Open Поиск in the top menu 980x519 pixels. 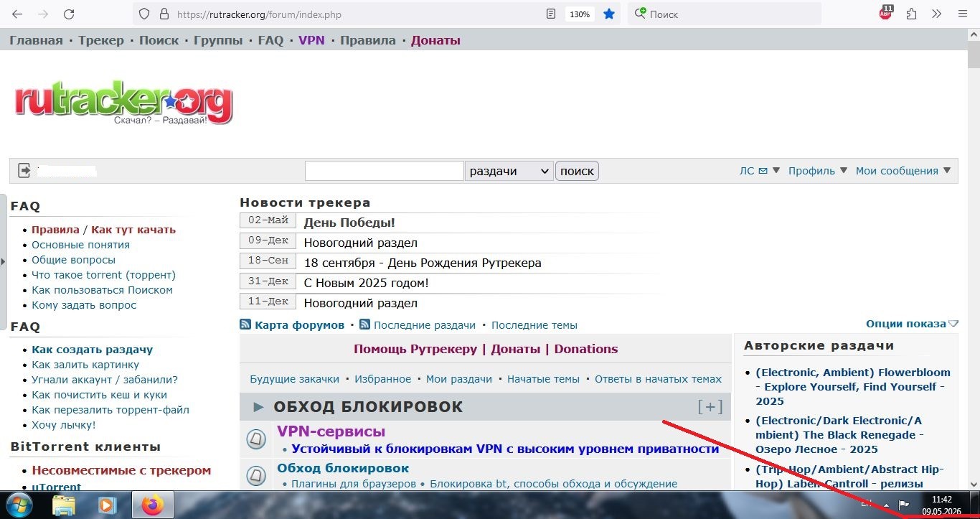pyautogui.click(x=159, y=40)
